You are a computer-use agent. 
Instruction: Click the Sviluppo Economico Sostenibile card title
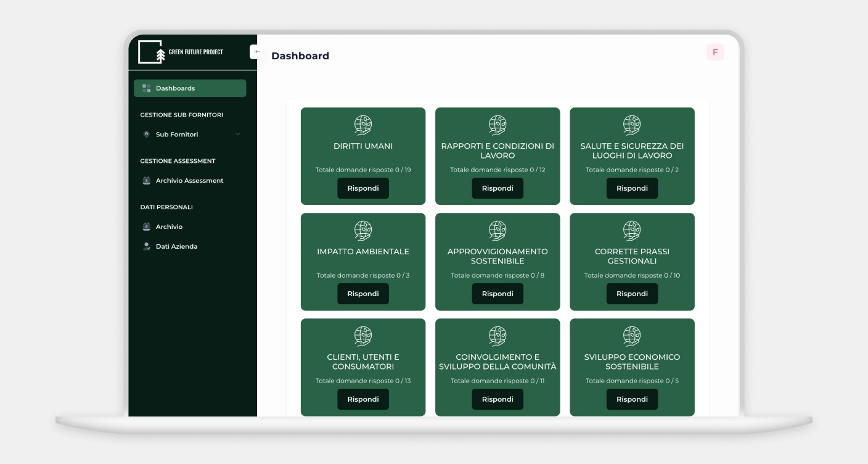(x=632, y=362)
